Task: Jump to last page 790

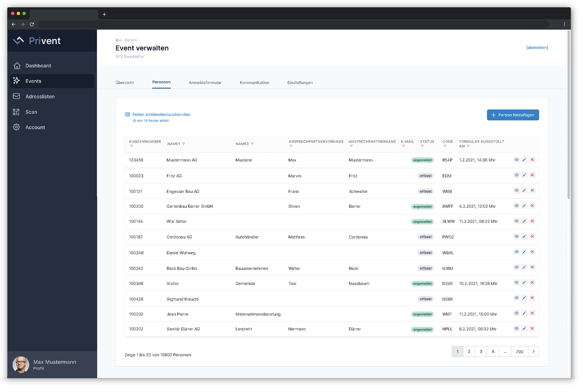Action: [x=520, y=352]
